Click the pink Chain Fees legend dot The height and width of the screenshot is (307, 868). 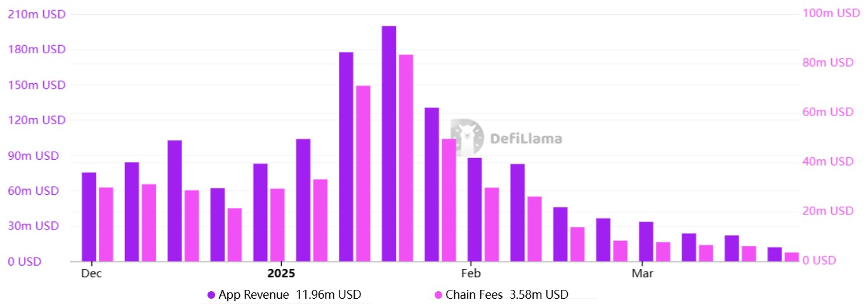point(438,294)
